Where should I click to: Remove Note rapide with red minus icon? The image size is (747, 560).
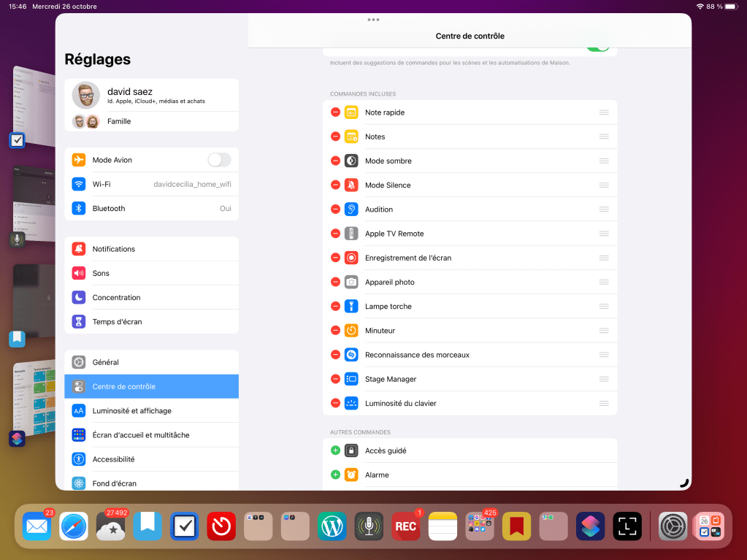tap(335, 112)
